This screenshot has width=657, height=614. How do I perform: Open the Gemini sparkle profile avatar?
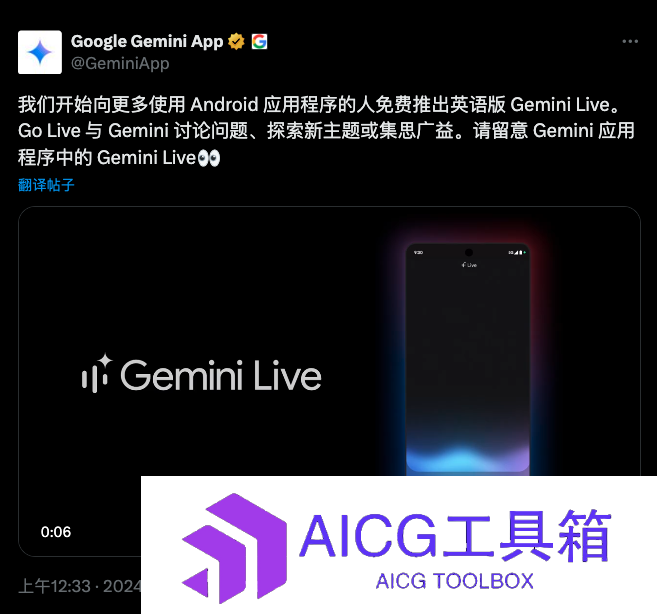[40, 52]
